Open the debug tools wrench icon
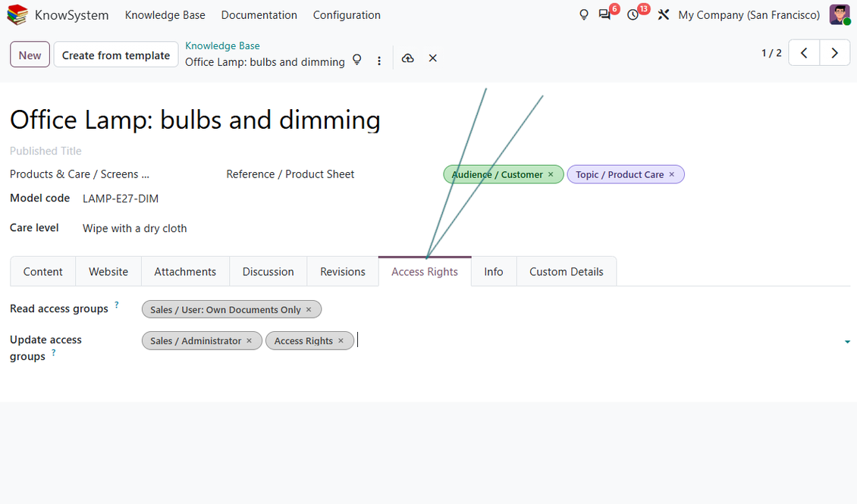The height and width of the screenshot is (504, 857). coord(664,14)
